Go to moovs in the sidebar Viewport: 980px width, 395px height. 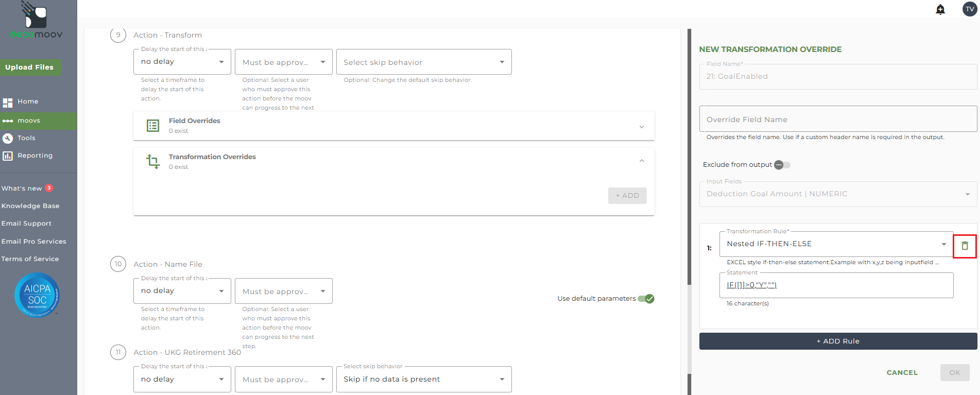tap(29, 121)
